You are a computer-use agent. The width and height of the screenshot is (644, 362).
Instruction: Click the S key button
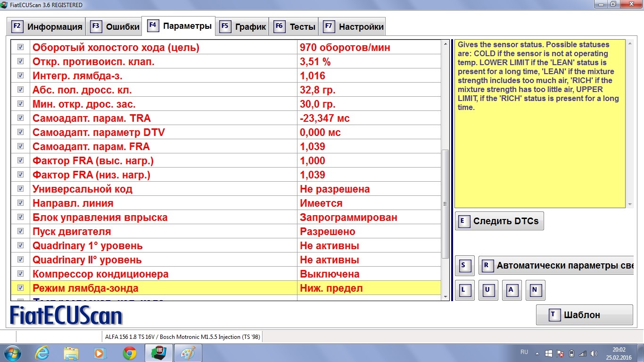[465, 265]
